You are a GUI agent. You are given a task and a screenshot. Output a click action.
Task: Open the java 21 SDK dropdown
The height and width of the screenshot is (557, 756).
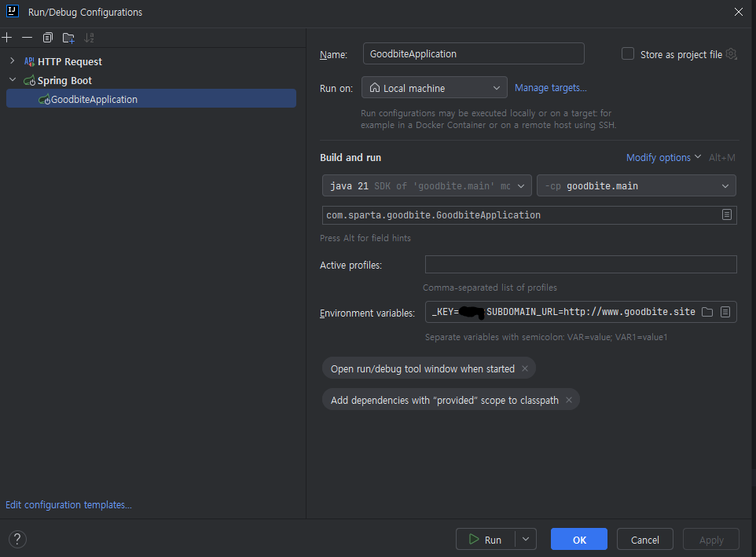427,185
